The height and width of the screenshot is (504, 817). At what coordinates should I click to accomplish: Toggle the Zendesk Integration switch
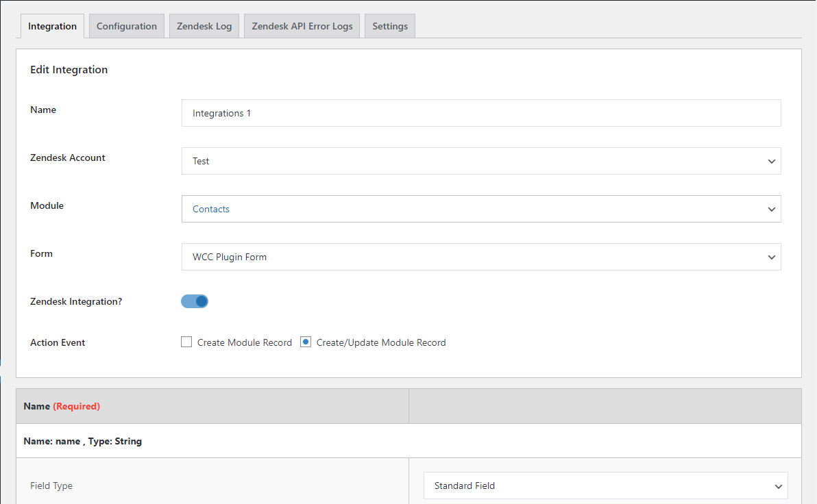(x=195, y=301)
